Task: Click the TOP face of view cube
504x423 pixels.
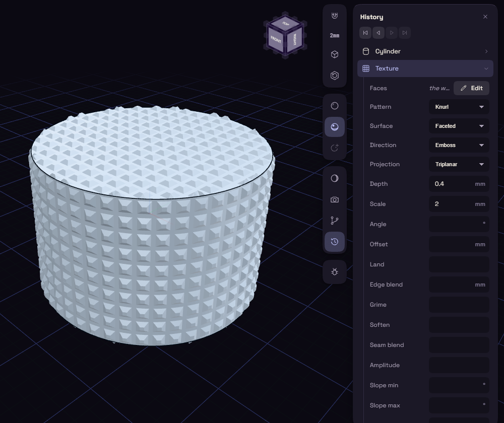Action: tap(285, 24)
